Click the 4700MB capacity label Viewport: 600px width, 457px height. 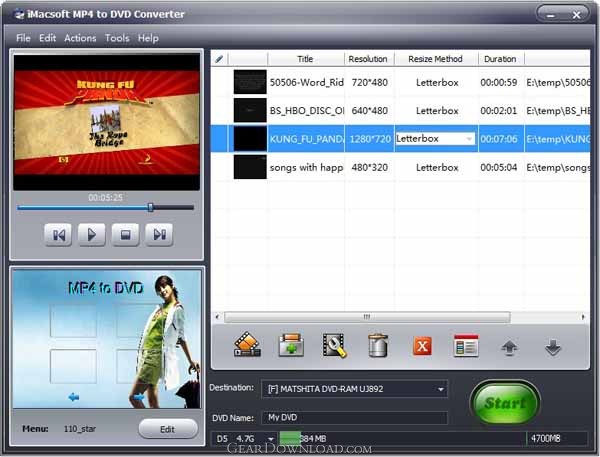click(545, 439)
